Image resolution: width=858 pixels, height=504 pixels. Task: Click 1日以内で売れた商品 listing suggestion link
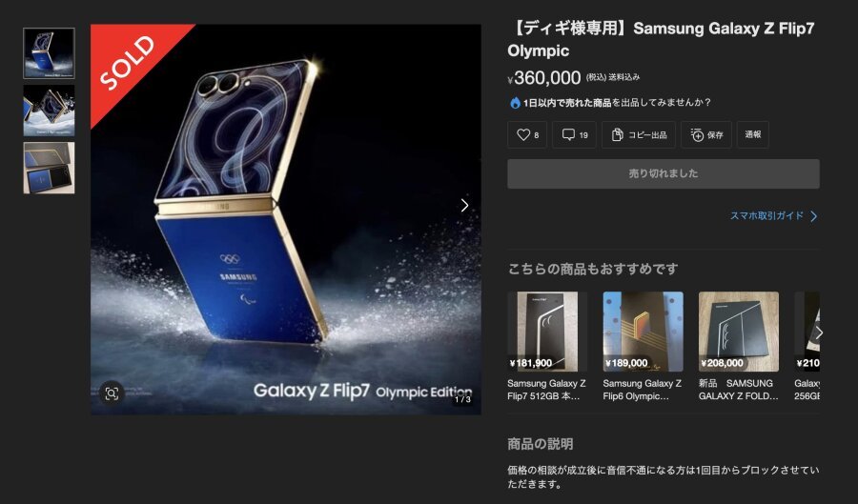coord(567,103)
